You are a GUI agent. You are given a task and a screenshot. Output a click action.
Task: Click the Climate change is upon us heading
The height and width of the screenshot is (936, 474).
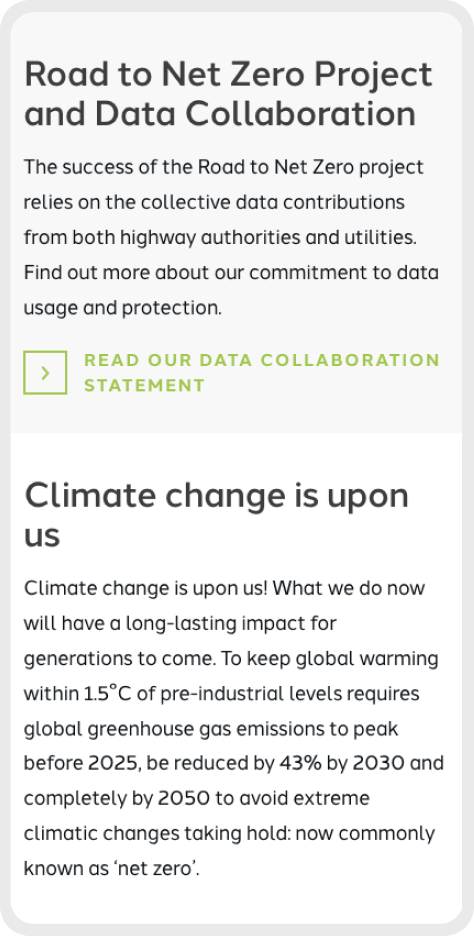tap(217, 515)
